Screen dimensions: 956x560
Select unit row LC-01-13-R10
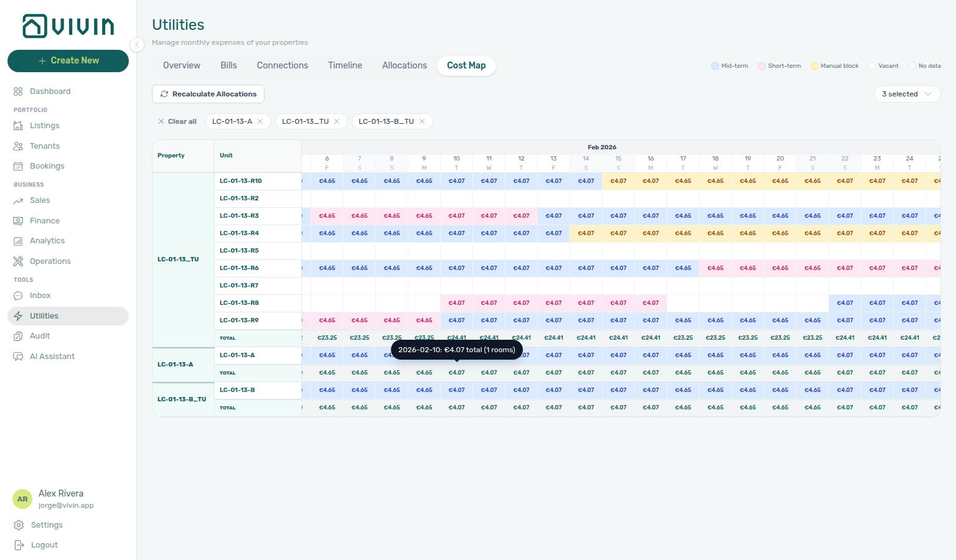[x=258, y=181]
